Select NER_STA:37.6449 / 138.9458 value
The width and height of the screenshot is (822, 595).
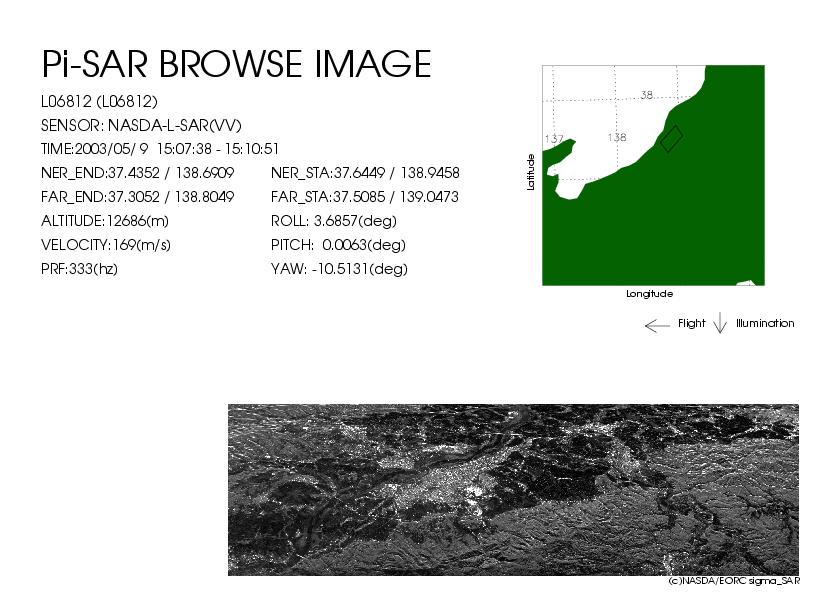(365, 173)
